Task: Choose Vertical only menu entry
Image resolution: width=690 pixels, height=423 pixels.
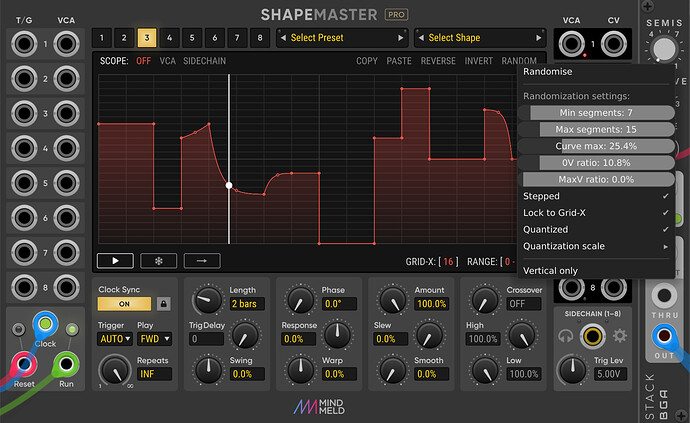Action: [x=596, y=271]
